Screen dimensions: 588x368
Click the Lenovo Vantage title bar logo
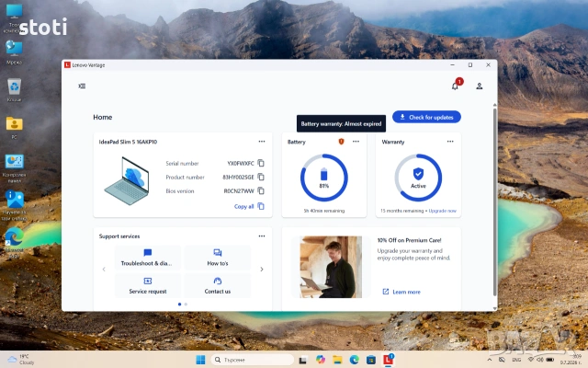point(67,65)
